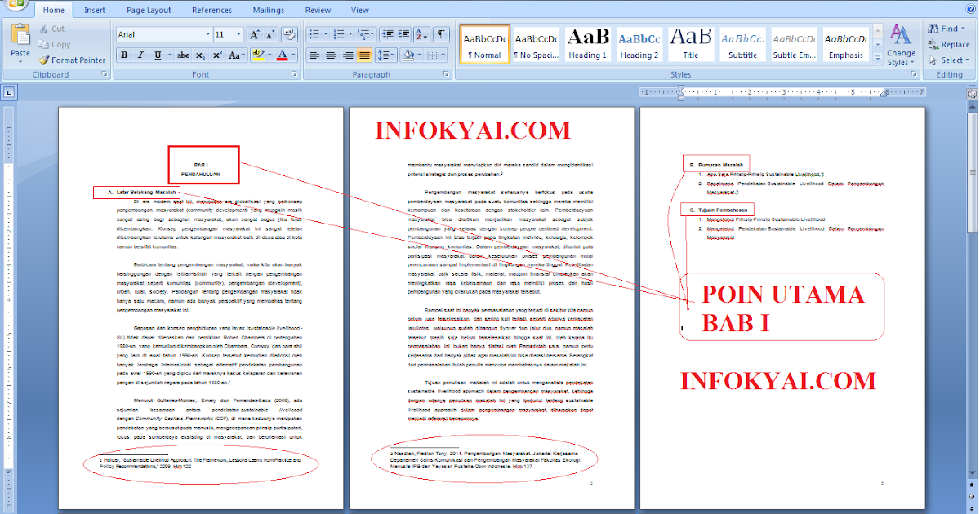Click the Copy command

click(54, 44)
